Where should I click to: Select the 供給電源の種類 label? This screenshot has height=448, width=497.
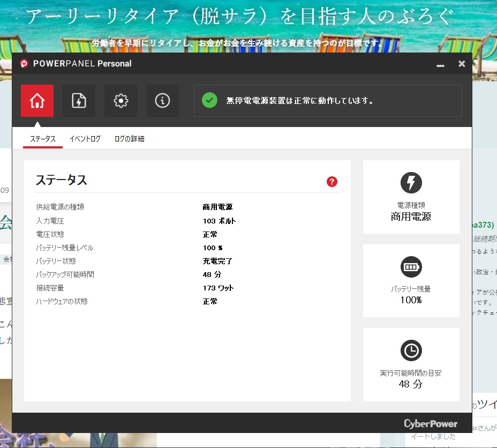(x=60, y=207)
